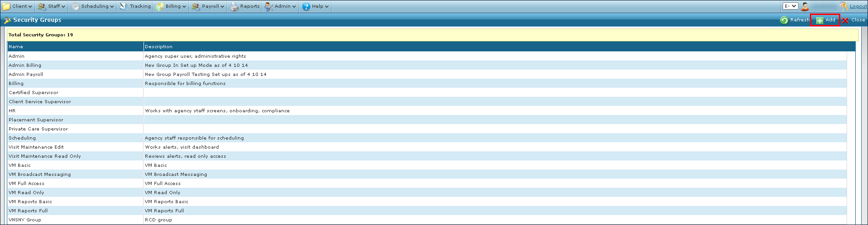Click 'Works with agency staff screens' description
The image size is (868, 225).
[x=217, y=111]
